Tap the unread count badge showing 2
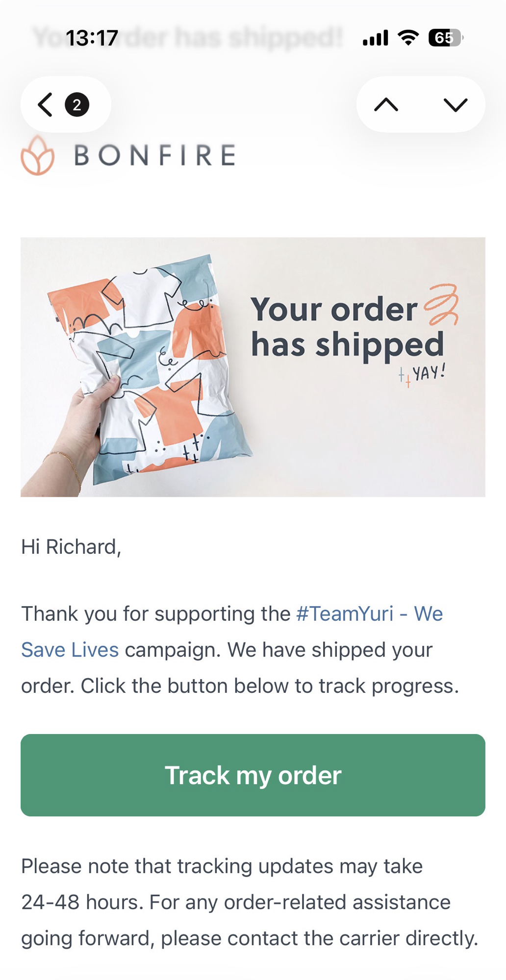The width and height of the screenshot is (506, 980). (x=77, y=105)
